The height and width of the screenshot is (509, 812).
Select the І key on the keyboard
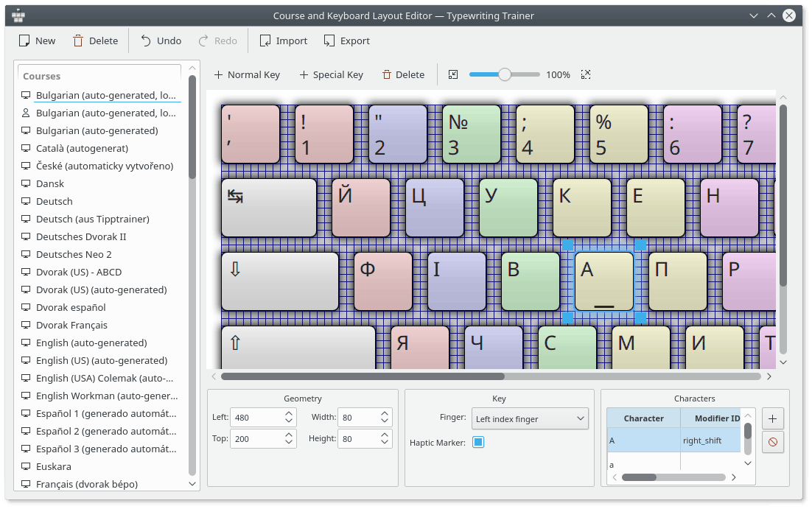tap(457, 281)
